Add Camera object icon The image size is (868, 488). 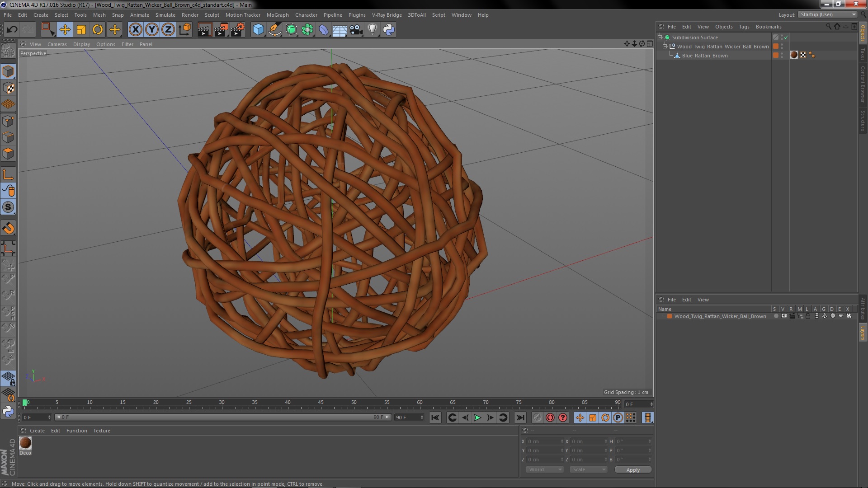[x=356, y=30]
